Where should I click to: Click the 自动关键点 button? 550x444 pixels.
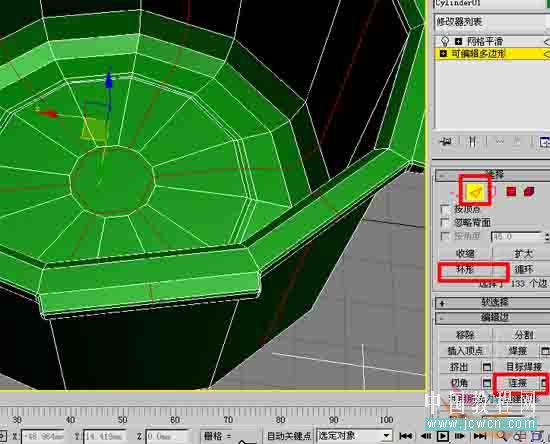(x=288, y=436)
